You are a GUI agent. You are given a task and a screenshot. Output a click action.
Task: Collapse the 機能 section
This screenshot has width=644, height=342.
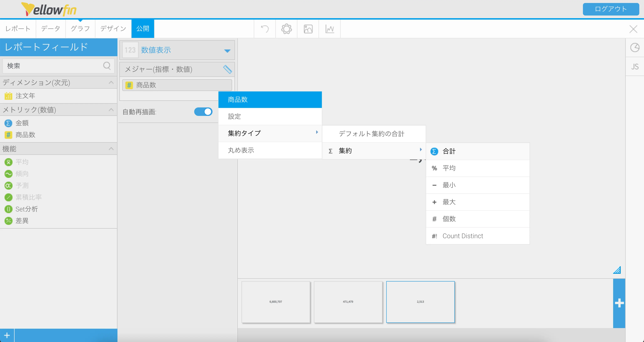point(111,149)
